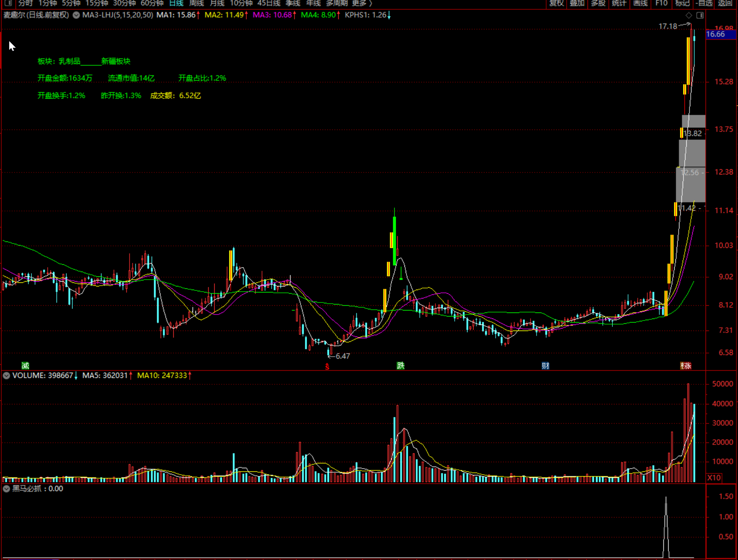Open the MA3-LHJ indicator dropdown arrow

coord(76,15)
